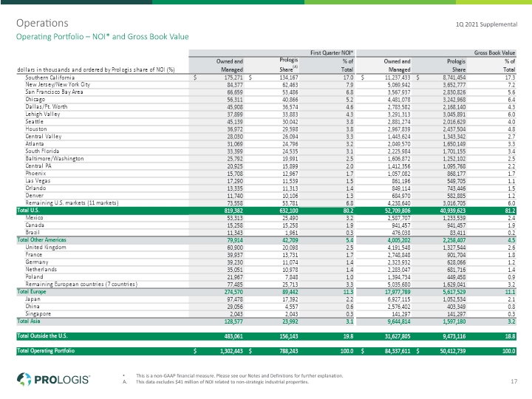Click the United Kingdom row label
The height and width of the screenshot is (399, 532).
(x=46, y=248)
